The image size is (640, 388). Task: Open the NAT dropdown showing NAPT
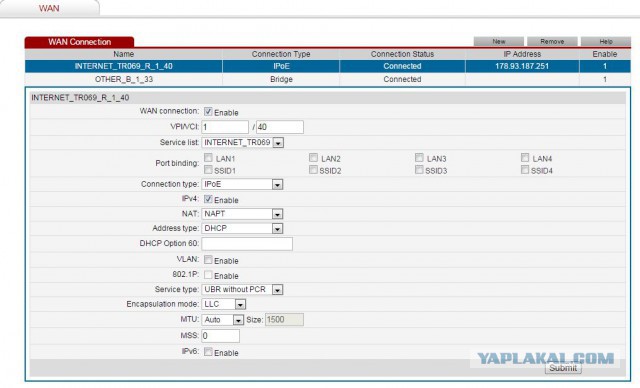pyautogui.click(x=242, y=214)
